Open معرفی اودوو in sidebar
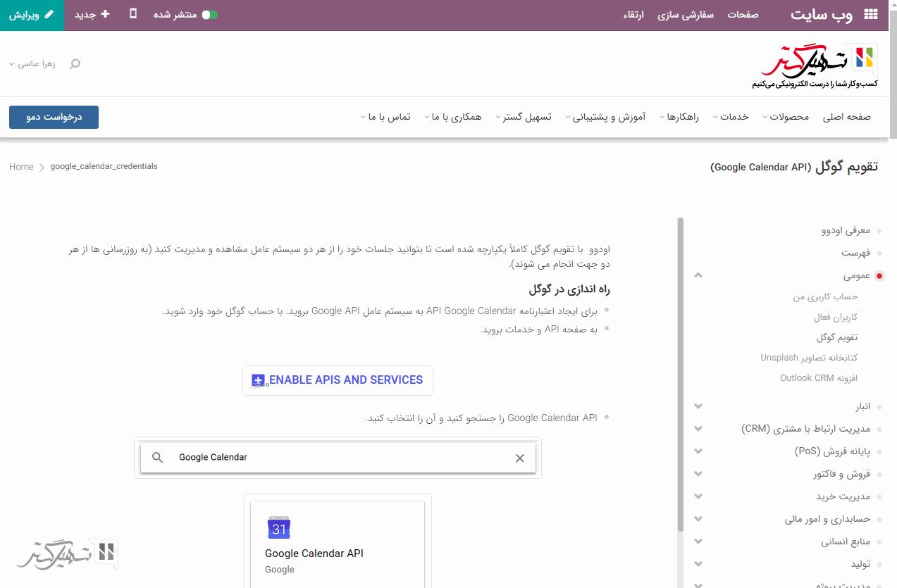 tap(846, 230)
